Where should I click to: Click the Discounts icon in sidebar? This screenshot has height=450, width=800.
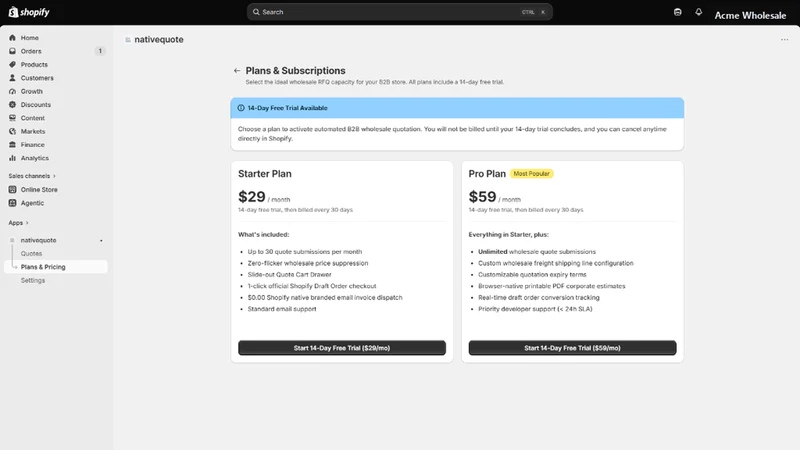pos(12,105)
